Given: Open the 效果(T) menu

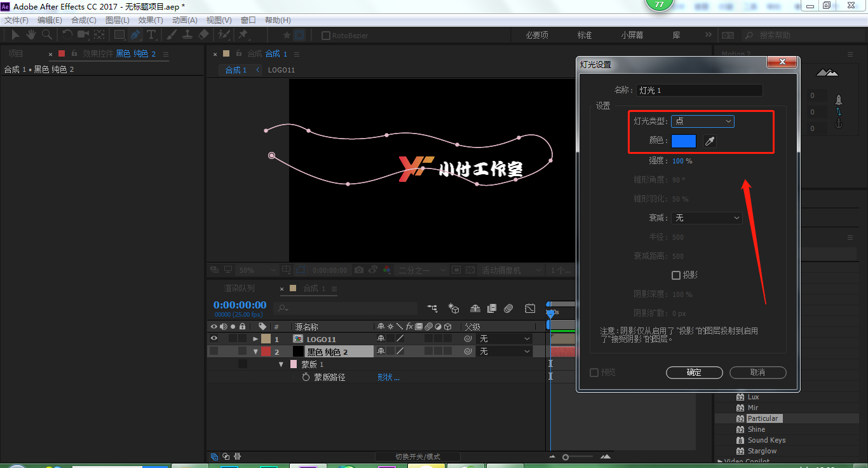Looking at the screenshot, I should pos(151,20).
